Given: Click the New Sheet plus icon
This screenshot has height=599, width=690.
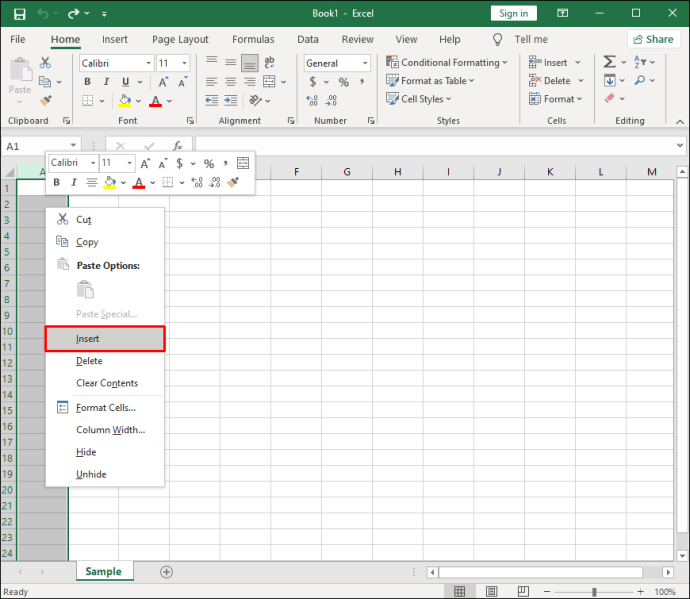Looking at the screenshot, I should 166,572.
